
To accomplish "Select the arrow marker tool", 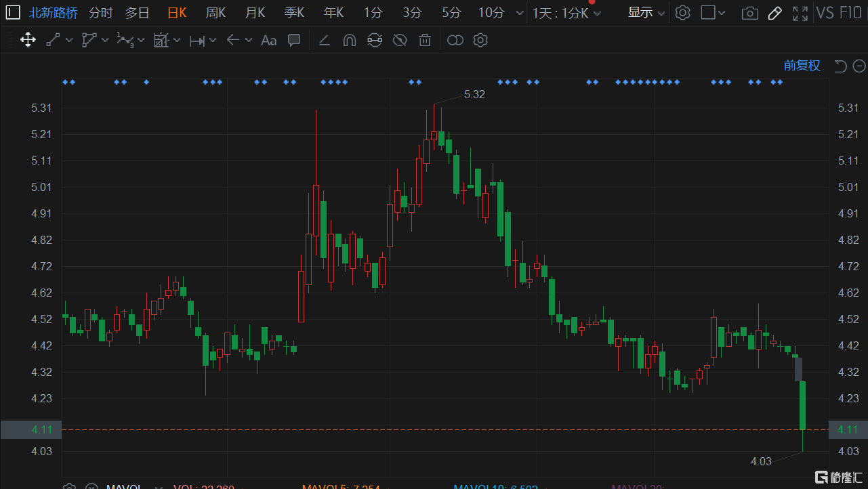I will click(x=233, y=40).
